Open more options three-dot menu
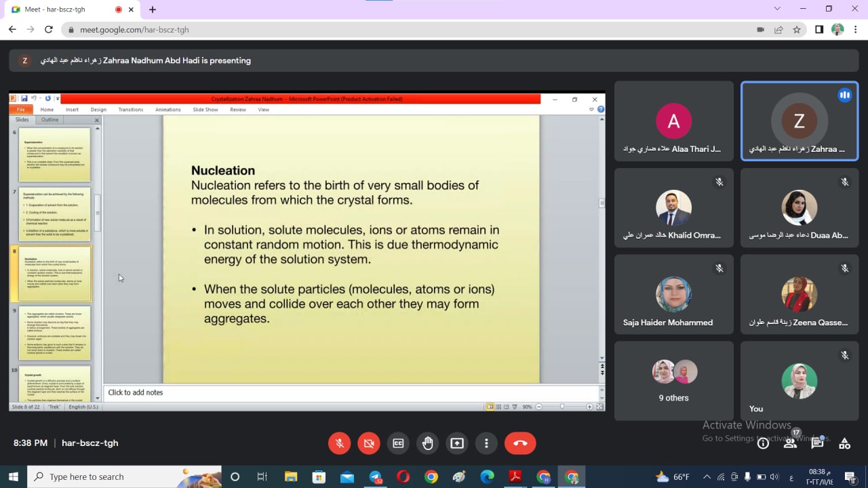This screenshot has height=488, width=868. coord(486,443)
